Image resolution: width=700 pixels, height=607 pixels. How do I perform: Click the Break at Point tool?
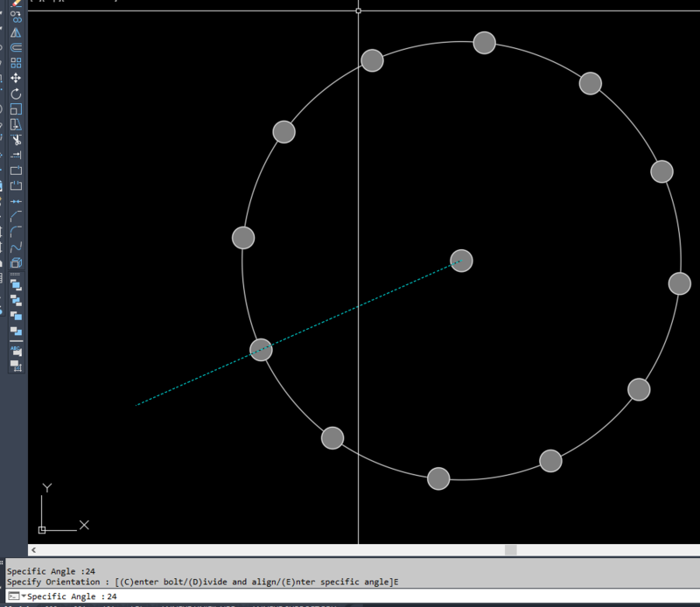click(16, 170)
